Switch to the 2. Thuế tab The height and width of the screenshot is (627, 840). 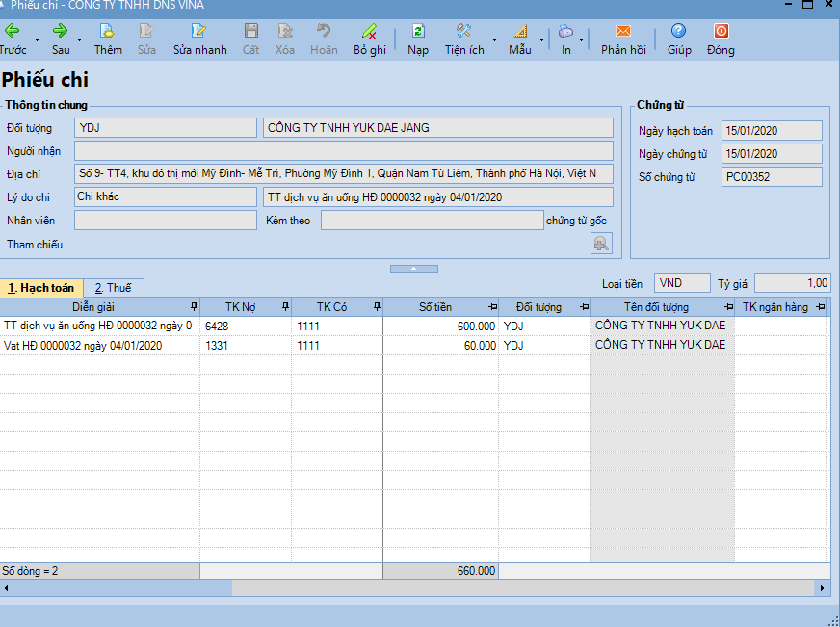coord(114,288)
